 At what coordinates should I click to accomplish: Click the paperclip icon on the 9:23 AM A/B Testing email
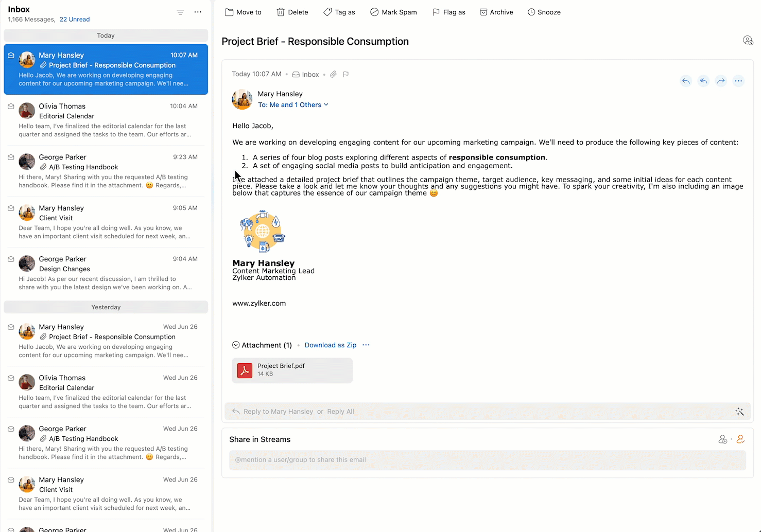pyautogui.click(x=43, y=167)
